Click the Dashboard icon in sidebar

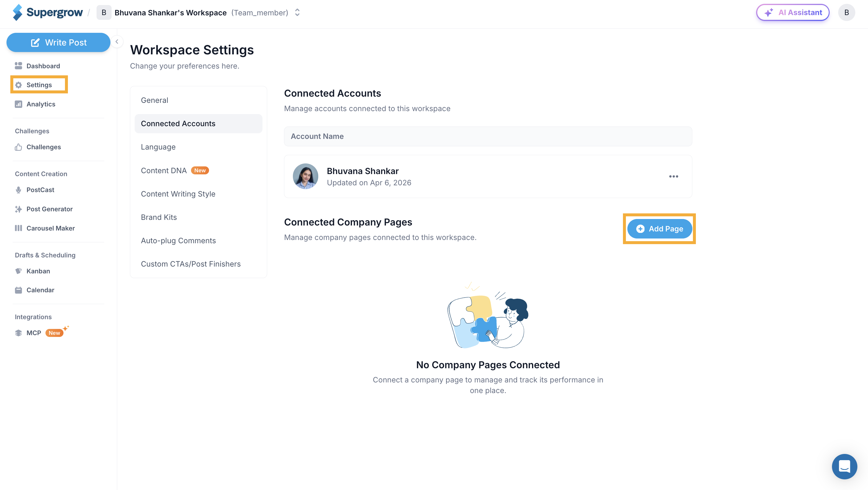(x=18, y=66)
